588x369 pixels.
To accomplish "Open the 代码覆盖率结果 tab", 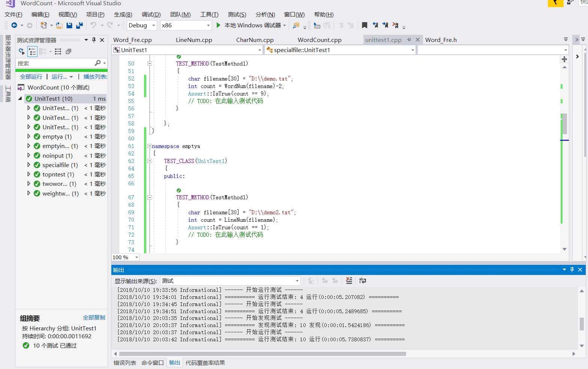I will coord(205,363).
